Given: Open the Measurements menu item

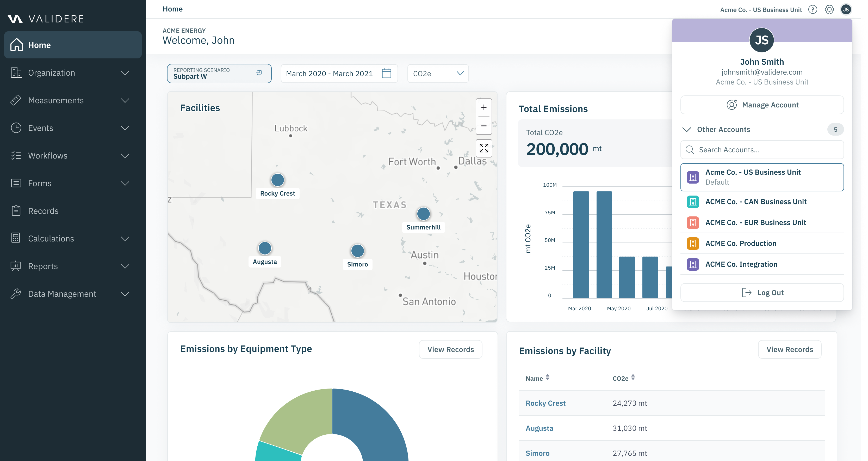Looking at the screenshot, I should point(73,100).
